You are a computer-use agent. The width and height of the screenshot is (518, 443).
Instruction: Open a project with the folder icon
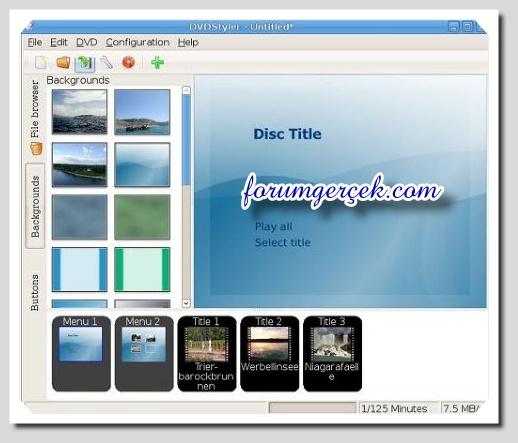coord(63,62)
